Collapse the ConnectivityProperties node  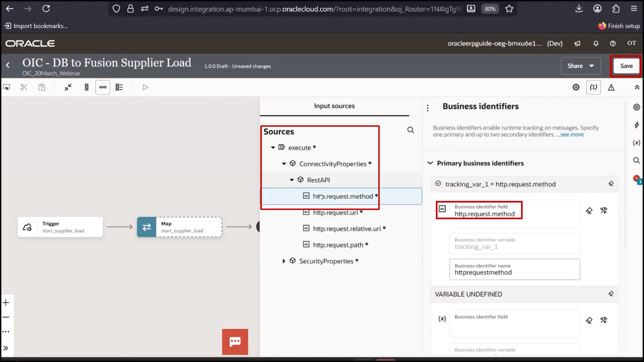tap(284, 164)
